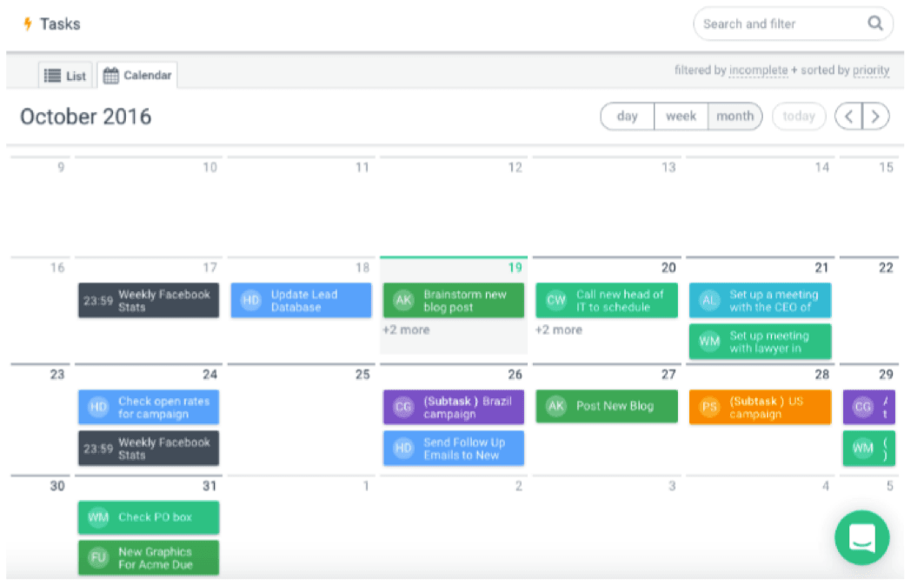The image size is (924, 586).
Task: Switch to the List tab
Action: [65, 76]
